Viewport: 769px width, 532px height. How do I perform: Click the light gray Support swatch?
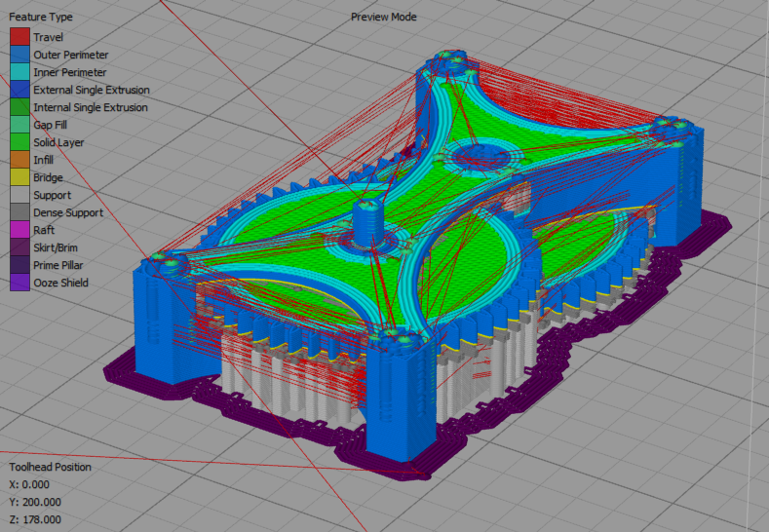pos(19,195)
